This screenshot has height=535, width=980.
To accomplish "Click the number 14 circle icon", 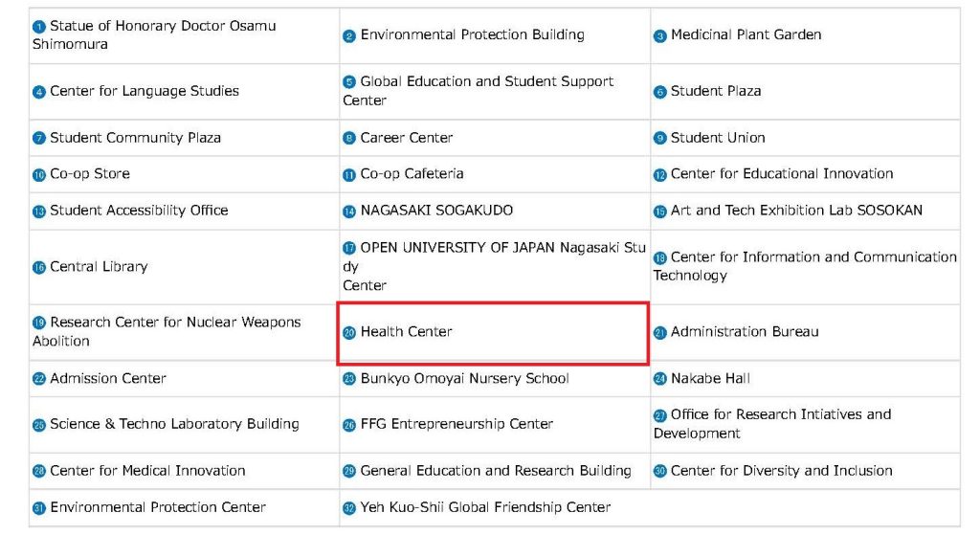I will 349,212.
